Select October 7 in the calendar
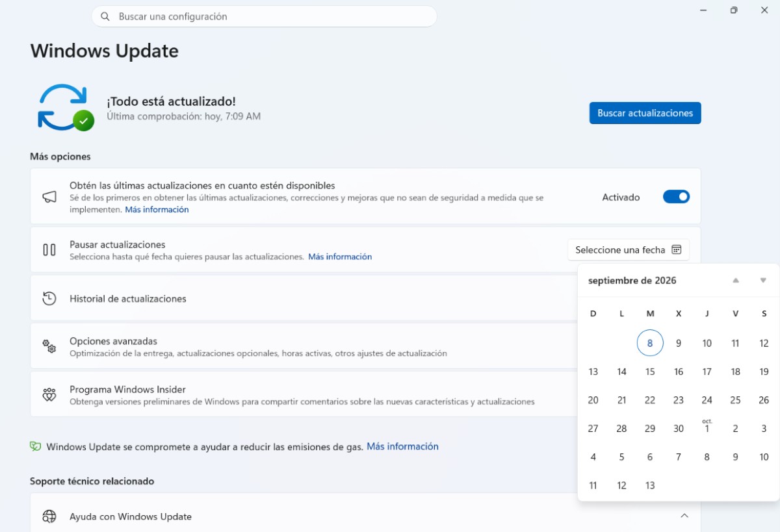The height and width of the screenshot is (532, 780). tap(679, 457)
